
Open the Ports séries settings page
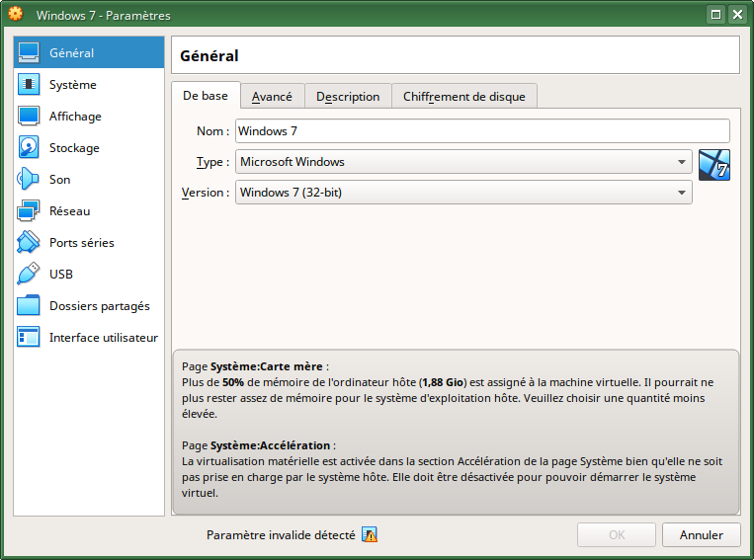[89, 242]
